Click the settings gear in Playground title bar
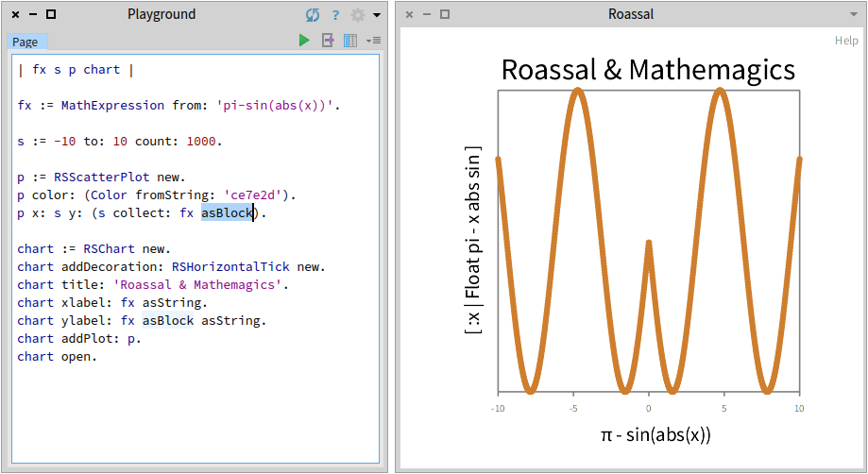 [x=358, y=15]
